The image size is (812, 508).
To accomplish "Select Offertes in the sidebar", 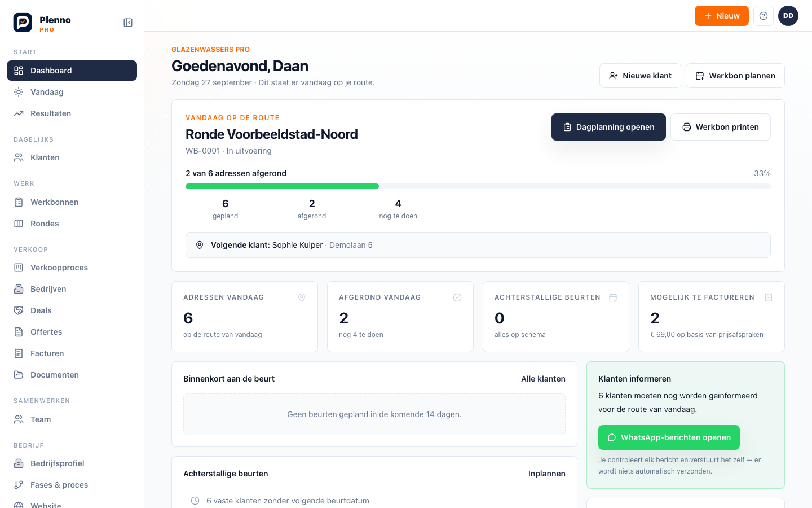I will point(72,332).
